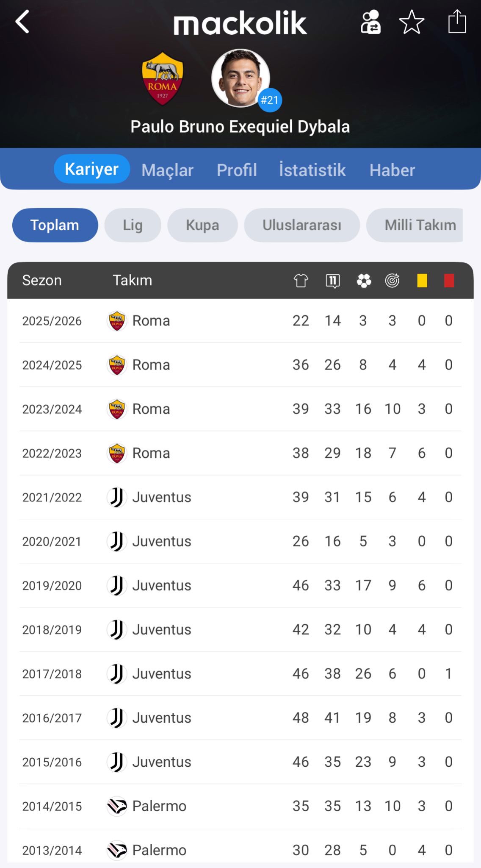
Task: Filter by Milli Takım
Action: 419,225
